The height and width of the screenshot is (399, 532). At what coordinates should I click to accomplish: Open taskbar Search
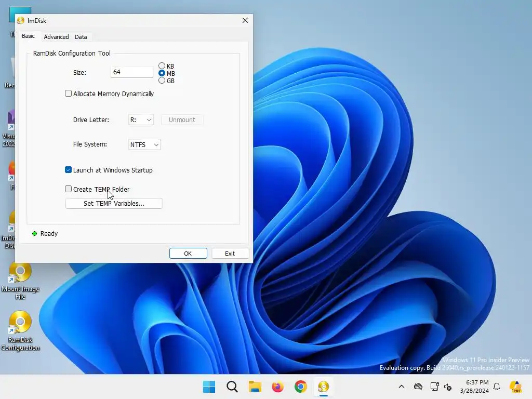[x=232, y=387]
